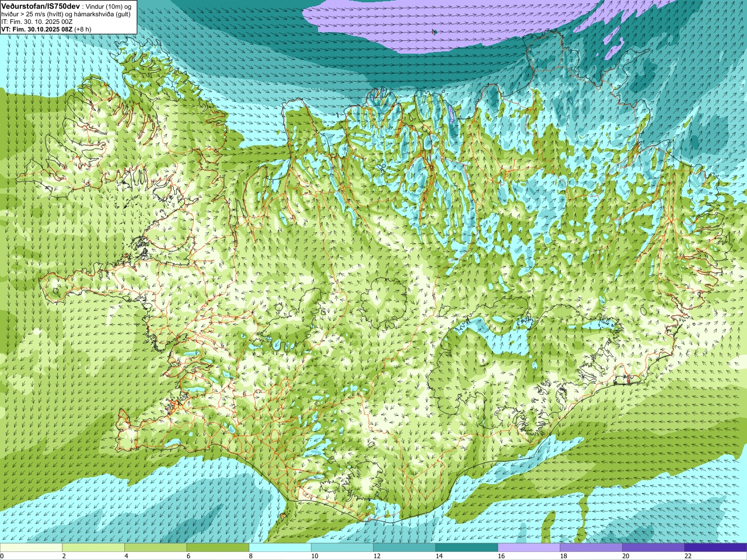
Task: Click the legend scale label "12"
Action: click(x=377, y=556)
